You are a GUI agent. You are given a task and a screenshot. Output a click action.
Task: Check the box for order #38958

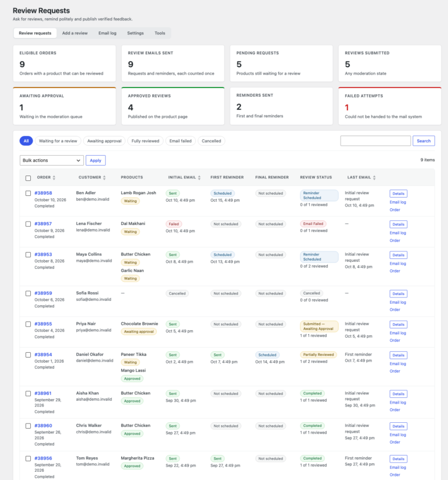28,193
